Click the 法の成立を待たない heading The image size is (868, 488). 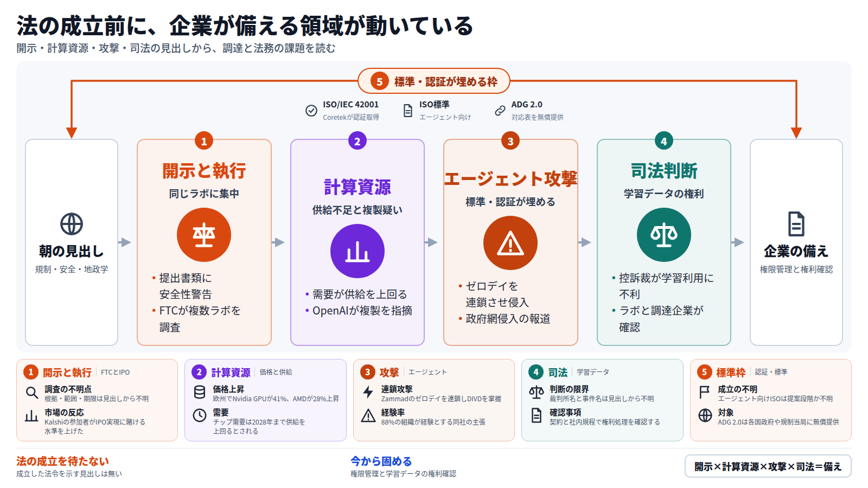point(62,461)
